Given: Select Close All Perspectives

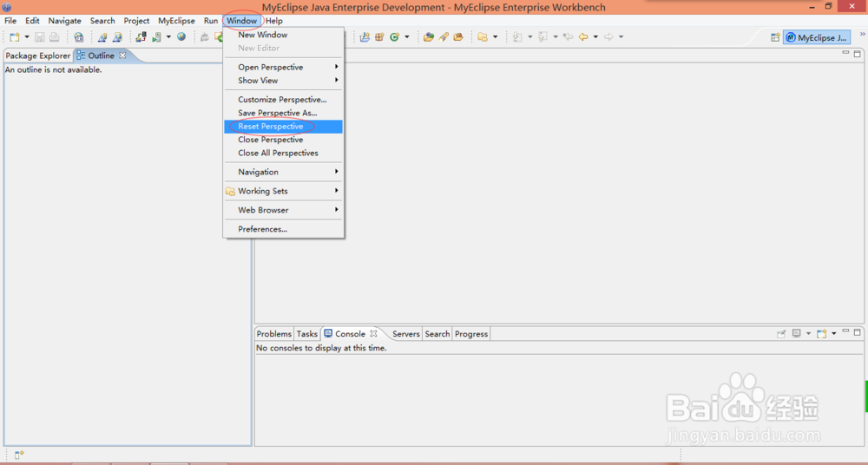Looking at the screenshot, I should pyautogui.click(x=283, y=153).
